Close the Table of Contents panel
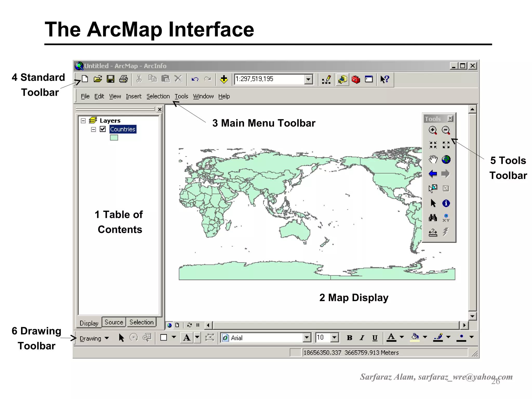Screen dimensions: 532x399 160,109
